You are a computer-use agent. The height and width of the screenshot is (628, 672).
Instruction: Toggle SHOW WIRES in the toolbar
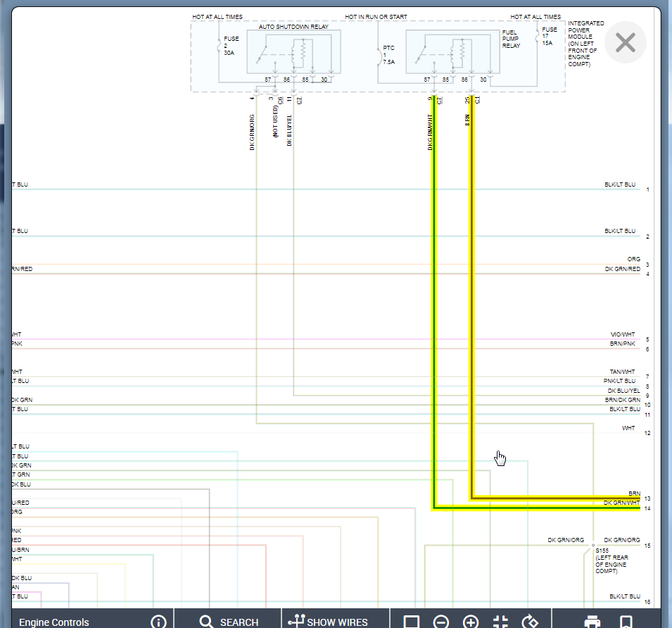coord(328,622)
